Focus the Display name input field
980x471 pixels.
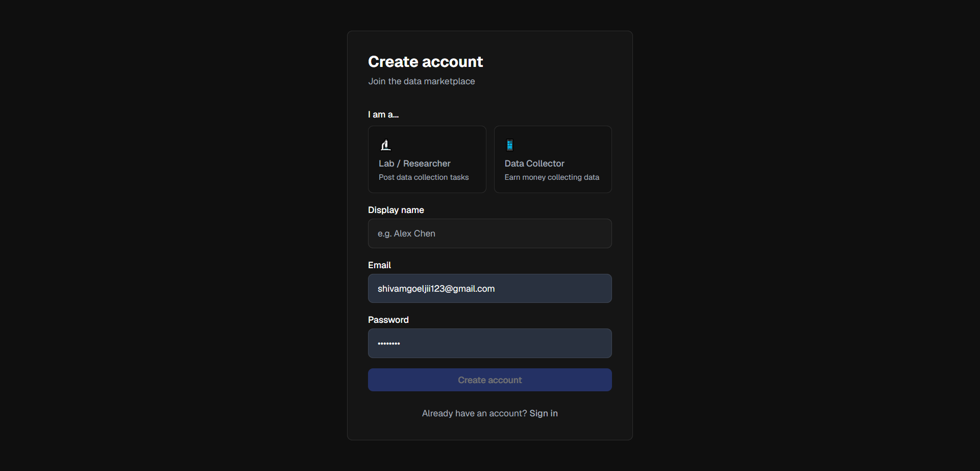pos(490,233)
